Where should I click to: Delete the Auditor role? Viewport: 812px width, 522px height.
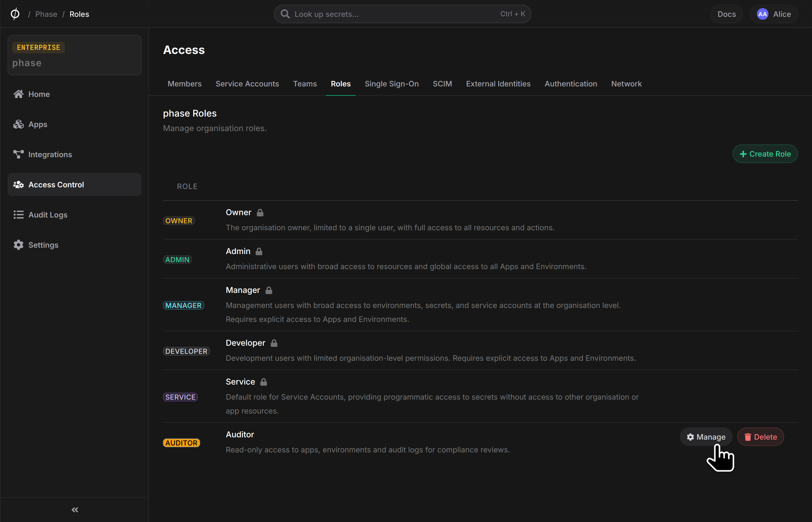pyautogui.click(x=760, y=437)
